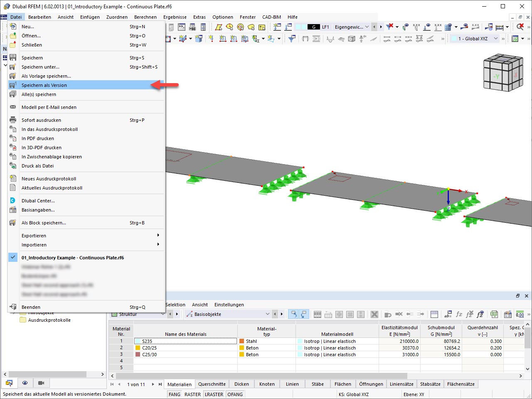Toggle the LRASTER button
Screen dimensions: 532x399
click(214, 394)
